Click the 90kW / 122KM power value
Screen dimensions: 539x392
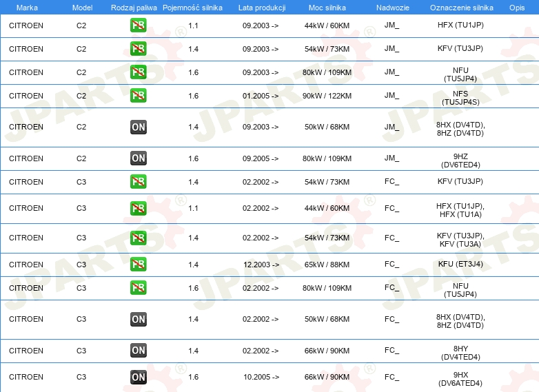point(327,96)
